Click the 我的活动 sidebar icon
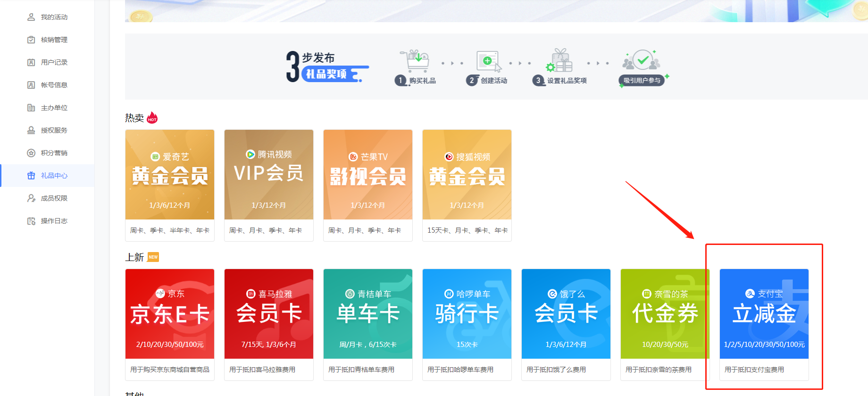 pyautogui.click(x=31, y=17)
